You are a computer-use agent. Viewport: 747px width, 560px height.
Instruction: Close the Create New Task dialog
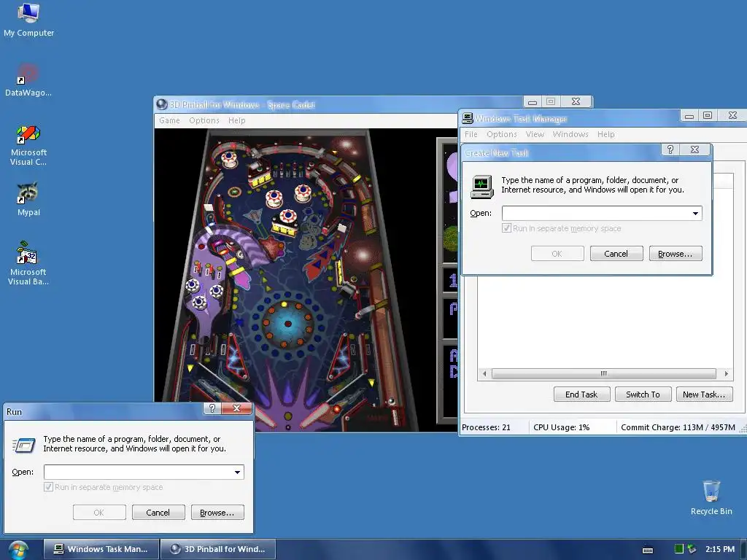tap(695, 149)
